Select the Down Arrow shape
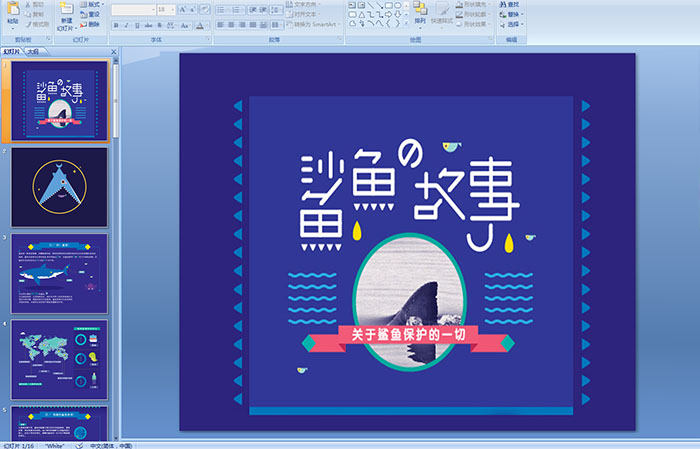 pyautogui.click(x=397, y=15)
